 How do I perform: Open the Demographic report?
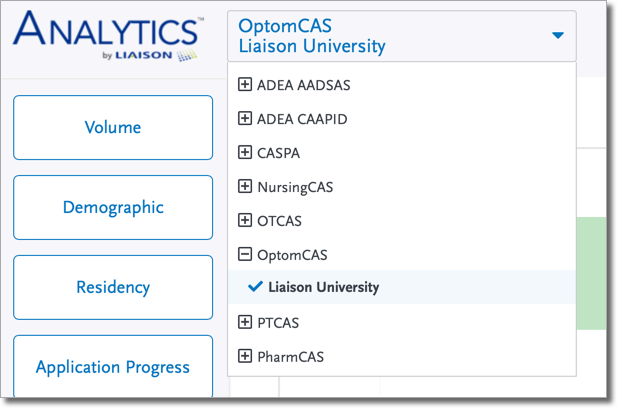coord(113,207)
